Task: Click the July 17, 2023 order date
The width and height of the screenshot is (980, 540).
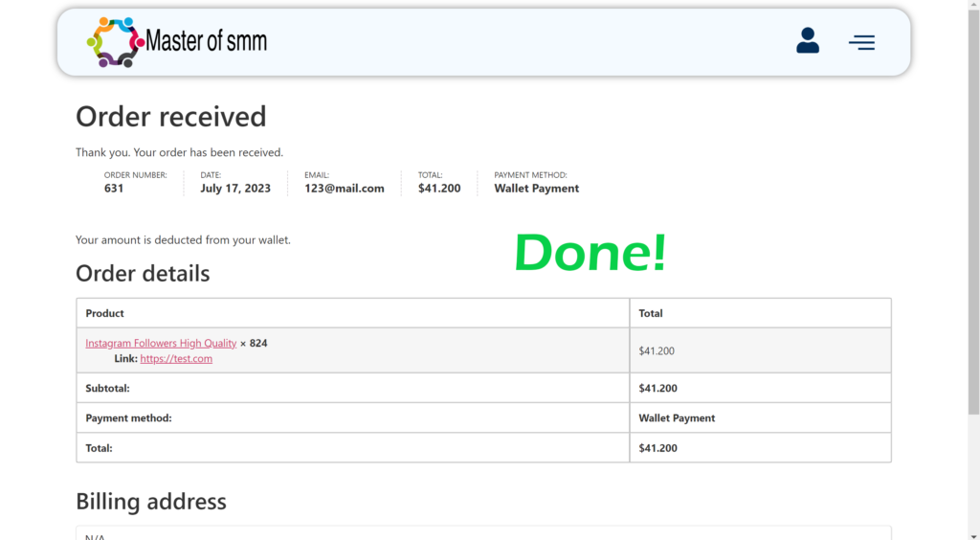Action: tap(235, 189)
